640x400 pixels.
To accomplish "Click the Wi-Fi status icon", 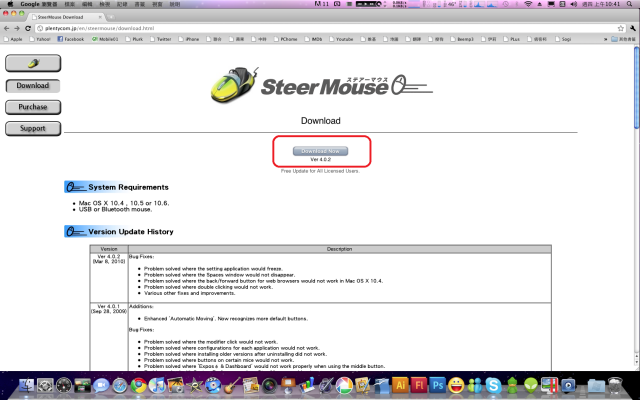I will (x=528, y=4).
